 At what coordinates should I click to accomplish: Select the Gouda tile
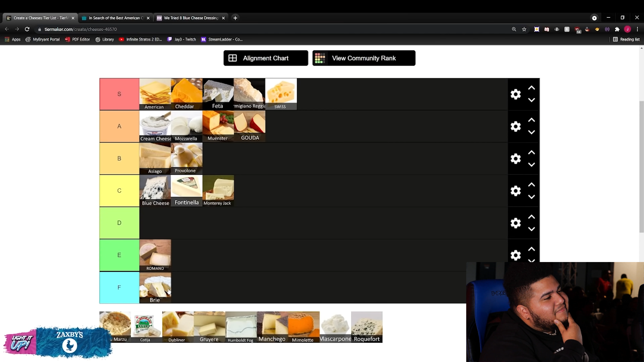click(x=250, y=126)
